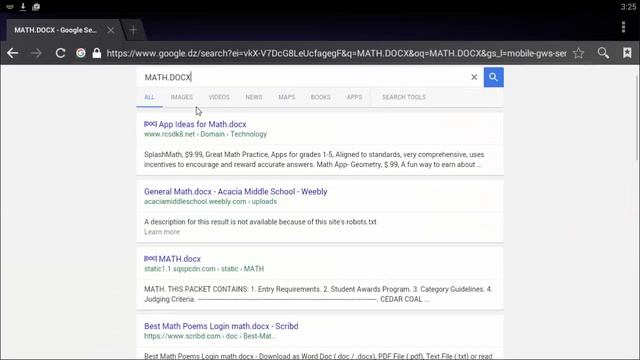This screenshot has height=360, width=640.
Task: Switch to the IMAGES tab
Action: (182, 97)
